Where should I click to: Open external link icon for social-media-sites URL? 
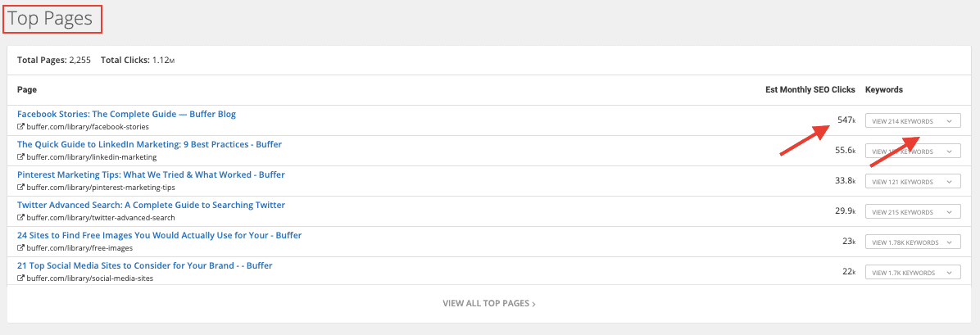coord(20,278)
